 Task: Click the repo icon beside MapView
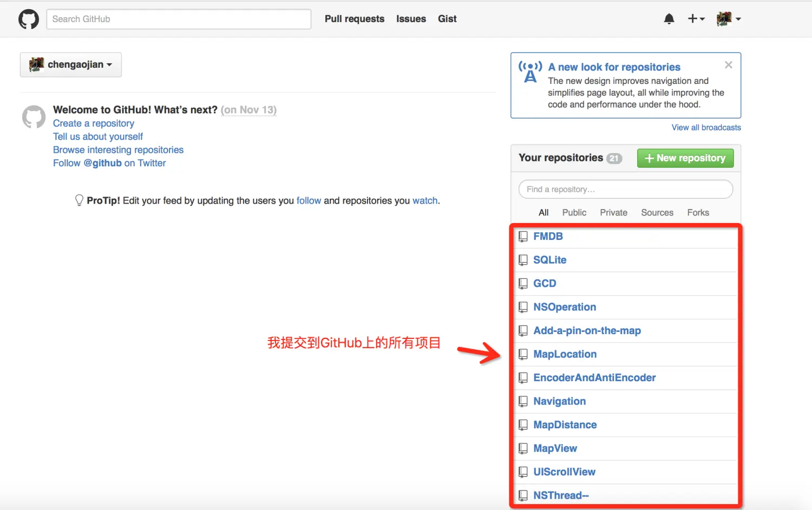pos(523,449)
